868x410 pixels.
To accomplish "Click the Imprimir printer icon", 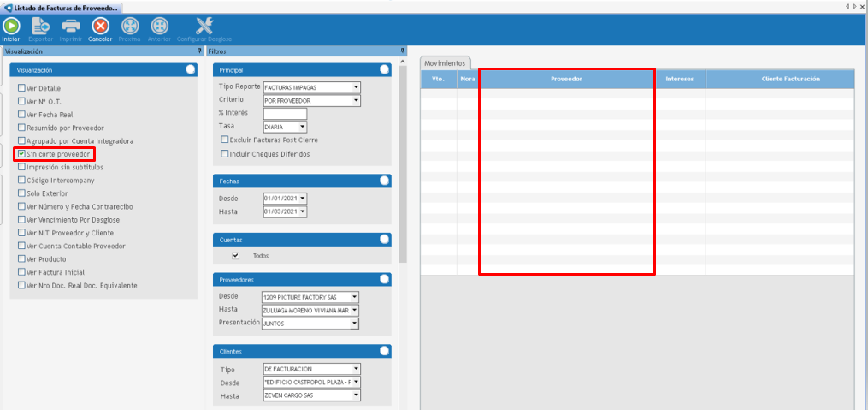I will pyautogui.click(x=71, y=27).
